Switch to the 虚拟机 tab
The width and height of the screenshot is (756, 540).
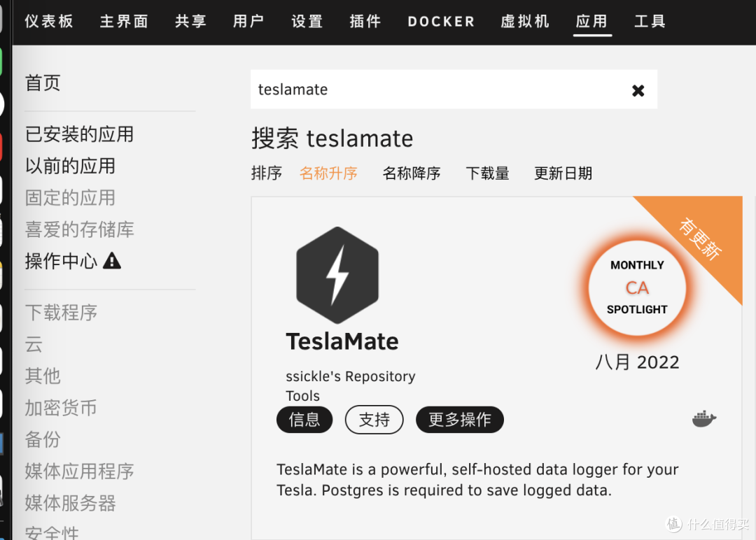tap(525, 21)
